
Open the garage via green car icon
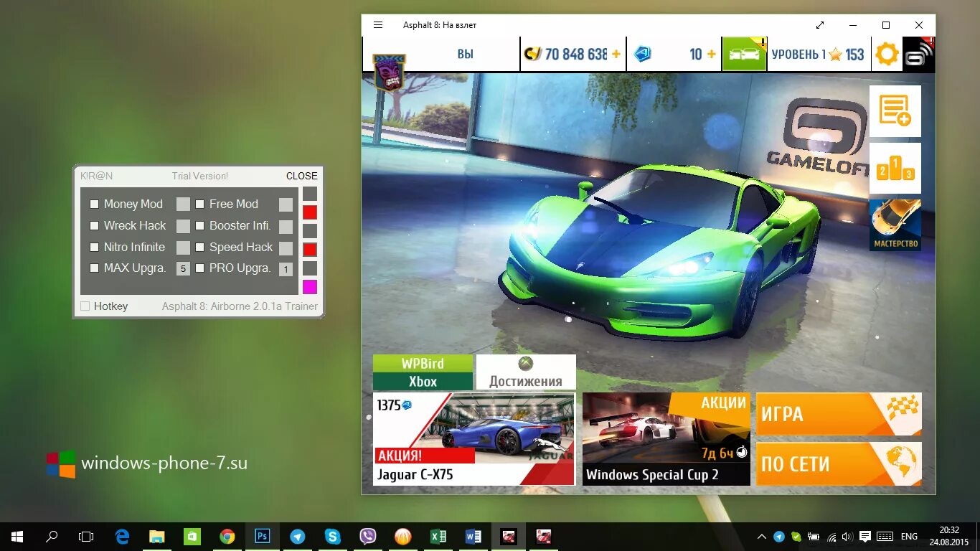744,54
